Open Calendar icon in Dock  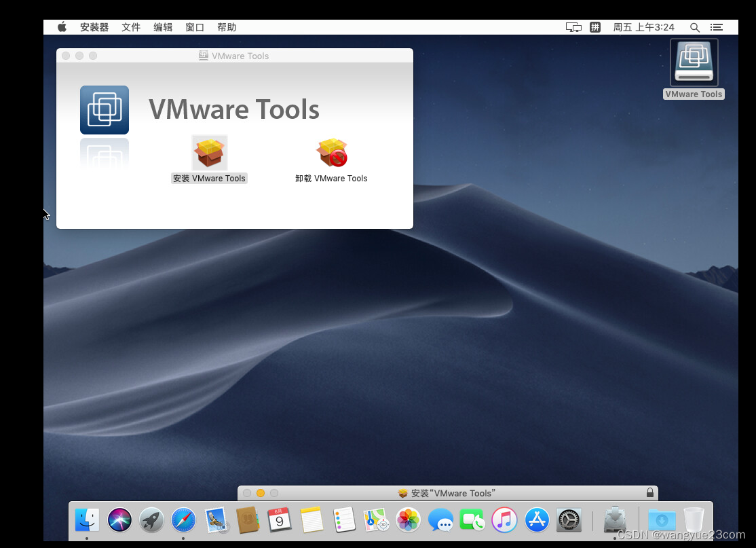point(280,521)
